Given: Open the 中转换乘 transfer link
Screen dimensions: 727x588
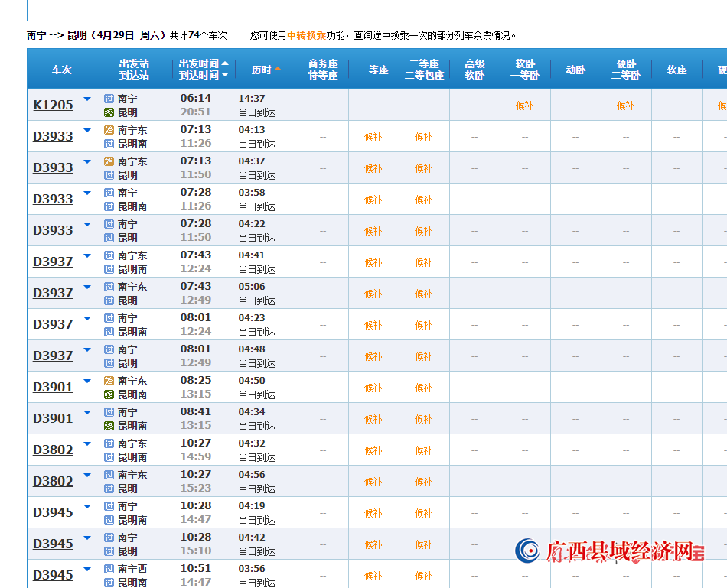Looking at the screenshot, I should tap(306, 35).
